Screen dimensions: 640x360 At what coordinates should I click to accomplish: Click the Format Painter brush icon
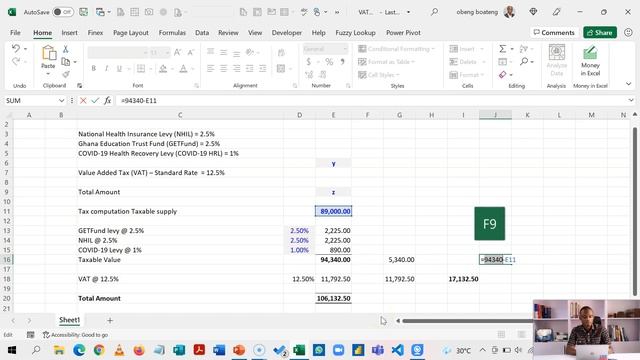tap(65, 74)
